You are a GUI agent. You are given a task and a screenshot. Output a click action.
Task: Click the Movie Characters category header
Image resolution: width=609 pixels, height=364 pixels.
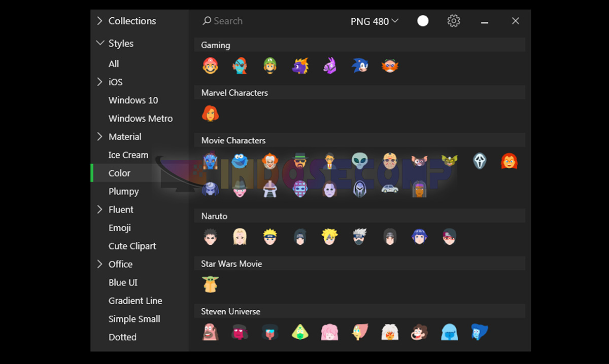click(x=360, y=140)
